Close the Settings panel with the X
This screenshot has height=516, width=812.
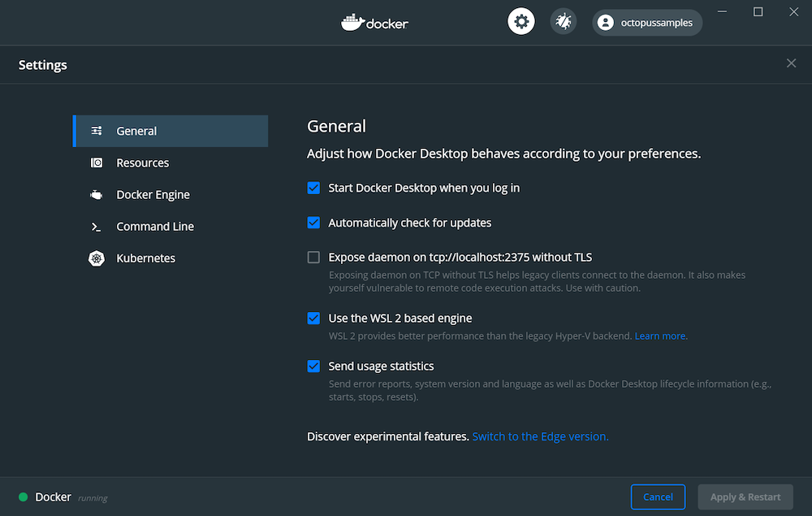point(791,63)
